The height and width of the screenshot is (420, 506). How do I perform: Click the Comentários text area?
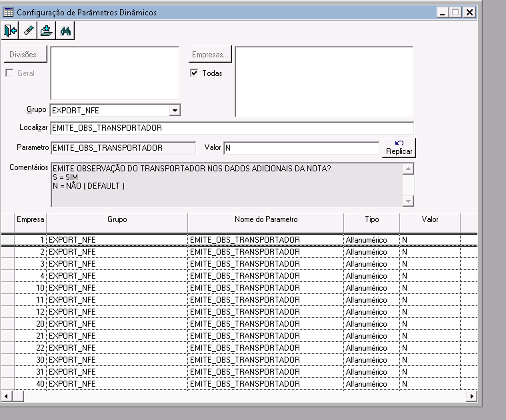227,185
